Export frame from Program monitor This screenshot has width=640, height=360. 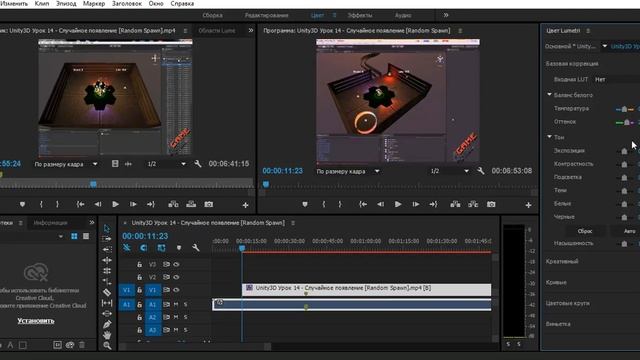[x=491, y=204]
